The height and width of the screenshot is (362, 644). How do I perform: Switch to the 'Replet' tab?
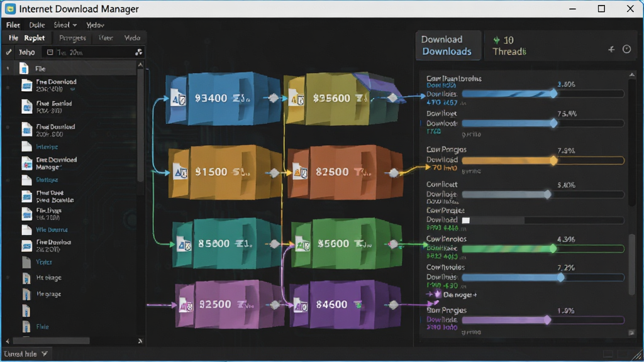point(35,38)
